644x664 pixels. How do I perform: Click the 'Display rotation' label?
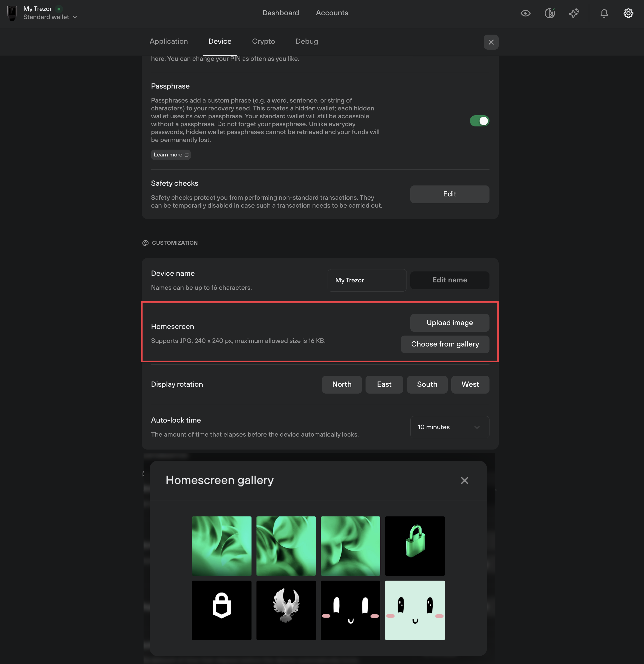(x=177, y=384)
